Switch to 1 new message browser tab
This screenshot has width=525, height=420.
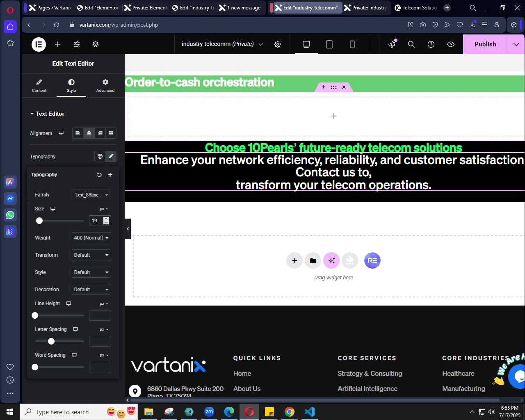(240, 8)
